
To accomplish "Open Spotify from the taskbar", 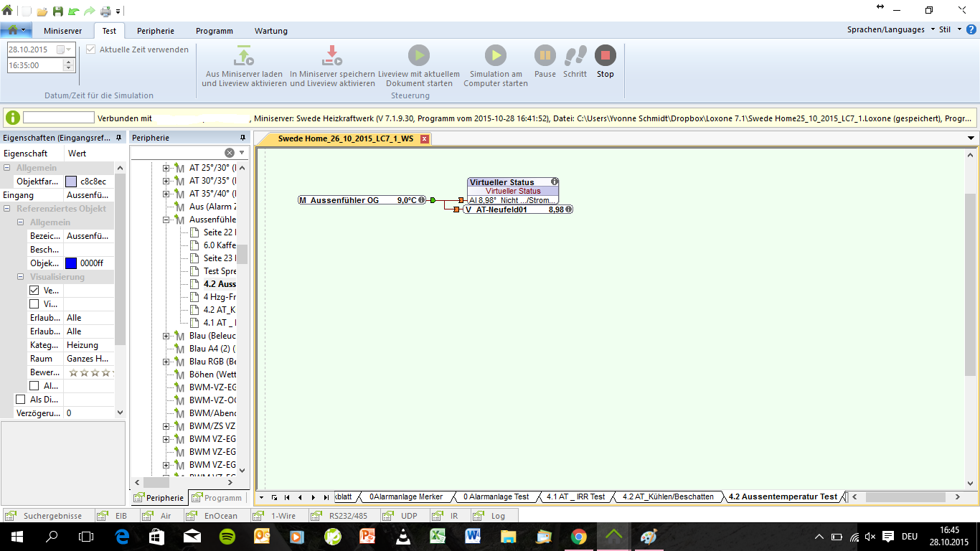I will [x=226, y=536].
